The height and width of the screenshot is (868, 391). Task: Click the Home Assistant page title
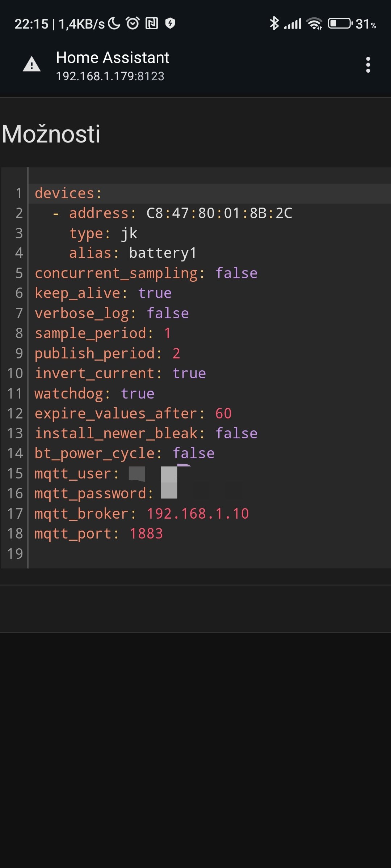point(113,58)
